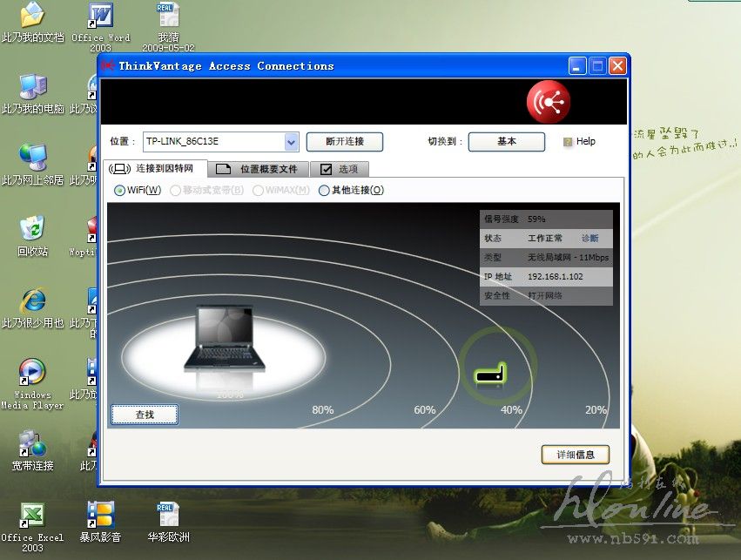The width and height of the screenshot is (741, 560).
Task: Open Office Excel 2003 desktop shortcut
Action: (32, 515)
